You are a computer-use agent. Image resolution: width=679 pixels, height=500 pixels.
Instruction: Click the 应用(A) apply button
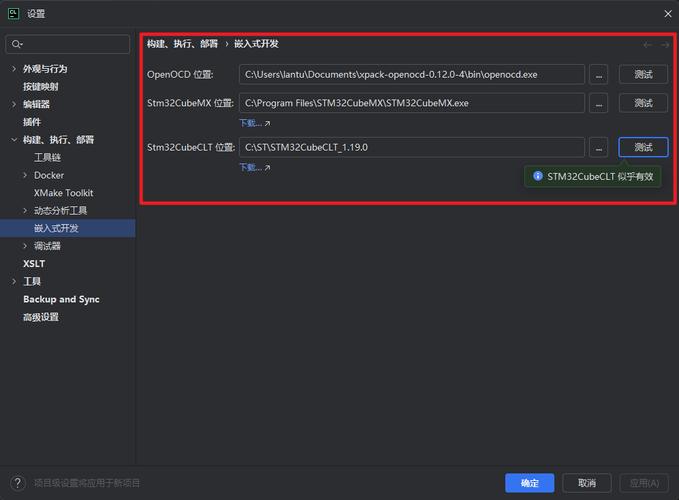[644, 483]
